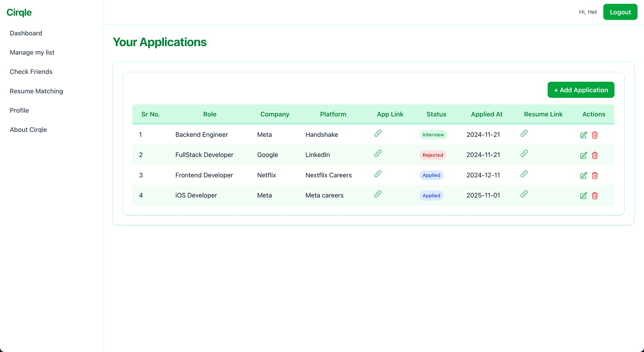
Task: Go to Dashboard in sidebar
Action: 26,33
